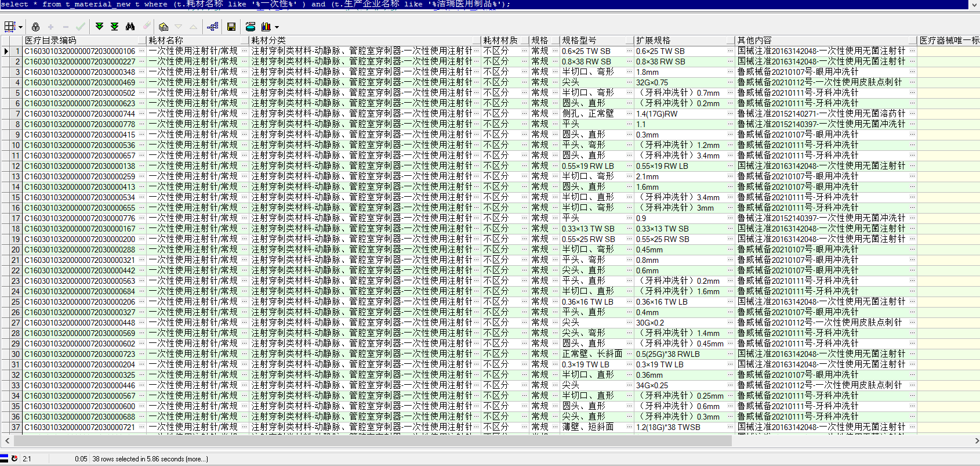Screen dimensions: 980x466
Task: Click the Edit data padlock icon
Action: click(35, 27)
